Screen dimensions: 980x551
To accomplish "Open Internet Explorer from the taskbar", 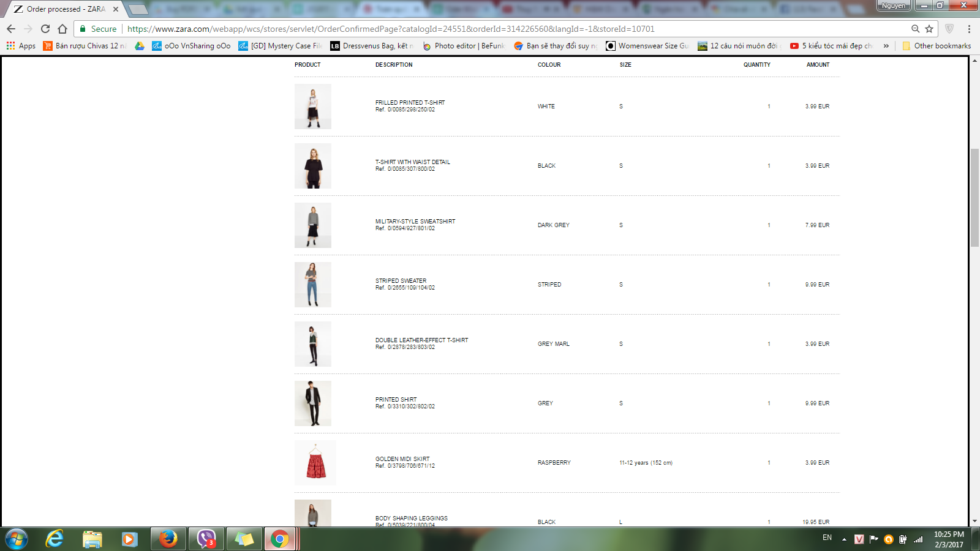I will [x=55, y=539].
